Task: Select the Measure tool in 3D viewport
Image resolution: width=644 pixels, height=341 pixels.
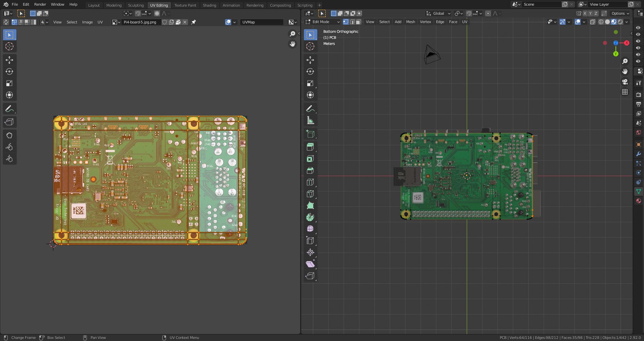Action: pos(311,120)
